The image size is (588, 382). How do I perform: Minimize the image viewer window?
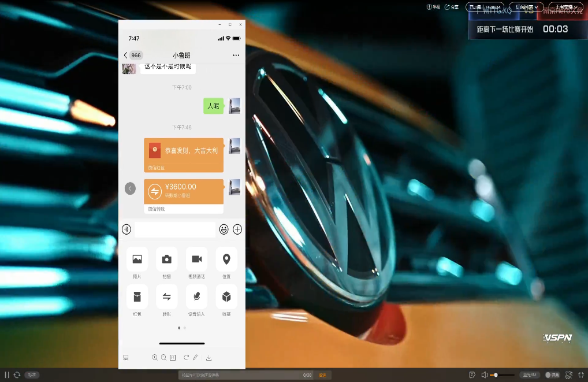pyautogui.click(x=219, y=24)
